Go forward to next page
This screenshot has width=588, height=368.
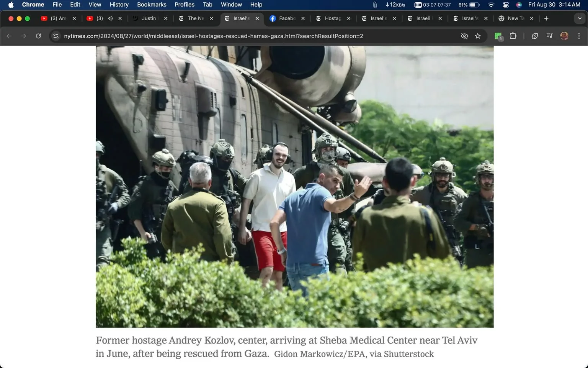click(24, 36)
